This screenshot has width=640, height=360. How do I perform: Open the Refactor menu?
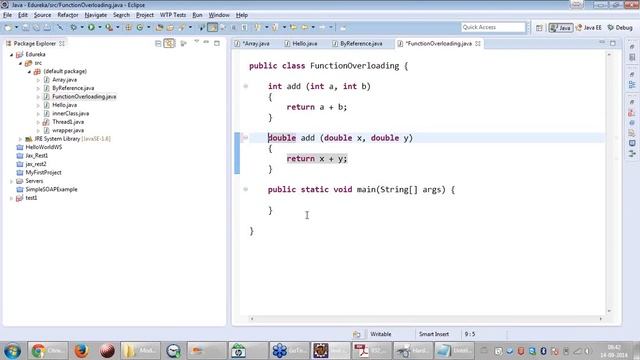(x=68, y=15)
